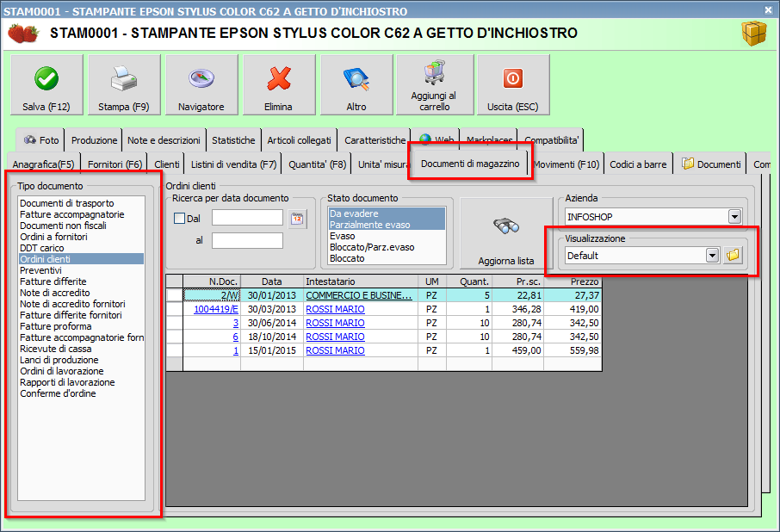Open the Movimenti (F10) tab

click(566, 164)
